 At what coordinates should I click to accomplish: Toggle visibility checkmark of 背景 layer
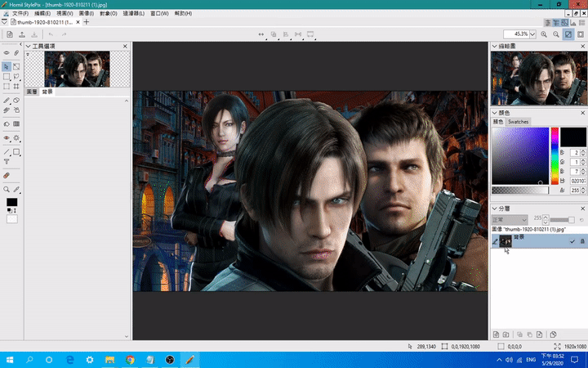(x=572, y=241)
